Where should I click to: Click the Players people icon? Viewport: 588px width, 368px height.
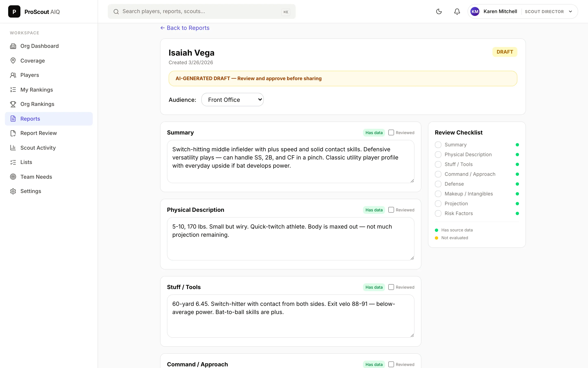click(13, 75)
